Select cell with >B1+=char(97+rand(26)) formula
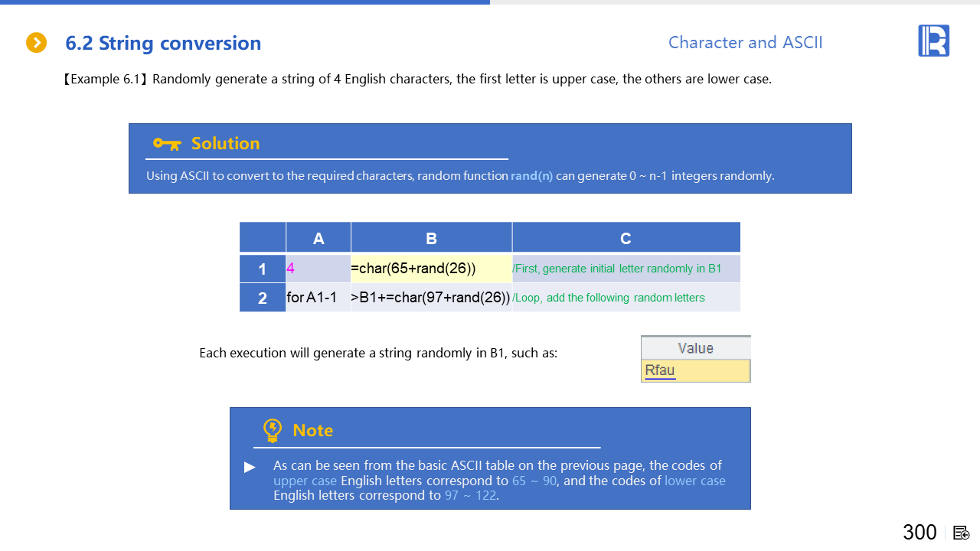The width and height of the screenshot is (980, 551). pos(431,298)
